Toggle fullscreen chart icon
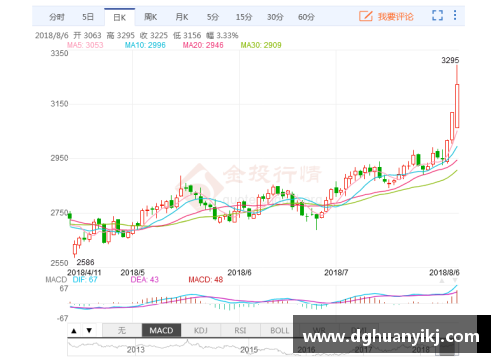500x362 pixels. click(x=437, y=15)
